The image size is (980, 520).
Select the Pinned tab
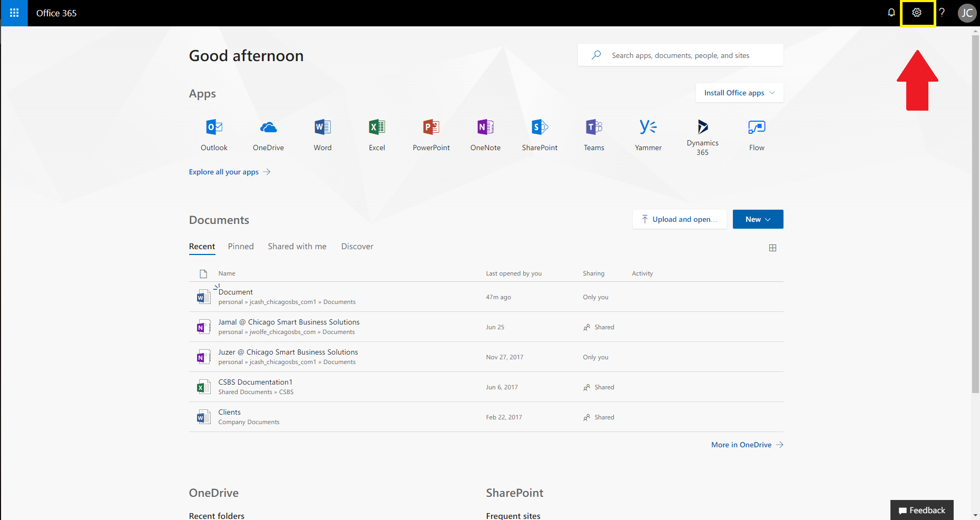241,247
